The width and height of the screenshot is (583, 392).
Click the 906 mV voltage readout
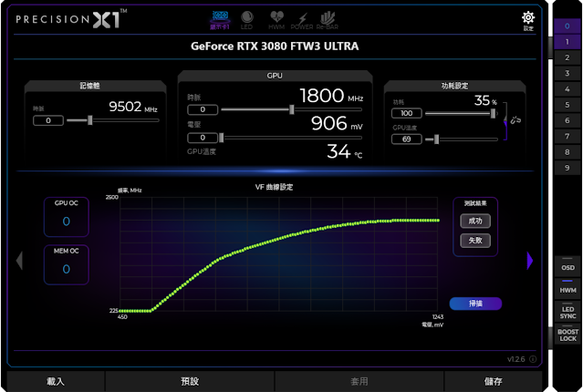pyautogui.click(x=337, y=123)
